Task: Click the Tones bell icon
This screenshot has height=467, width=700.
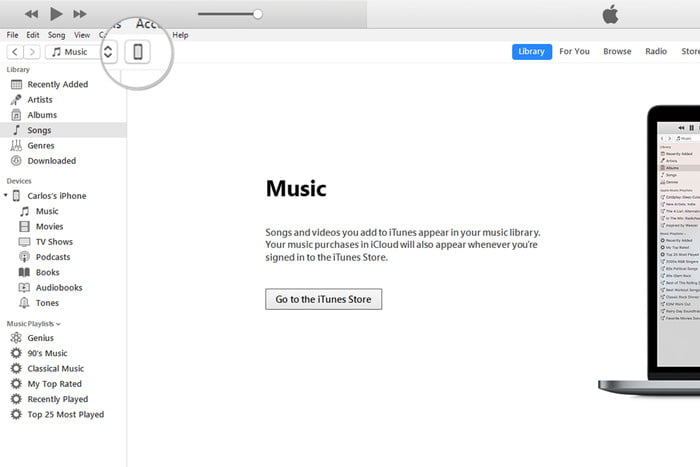Action: click(25, 303)
